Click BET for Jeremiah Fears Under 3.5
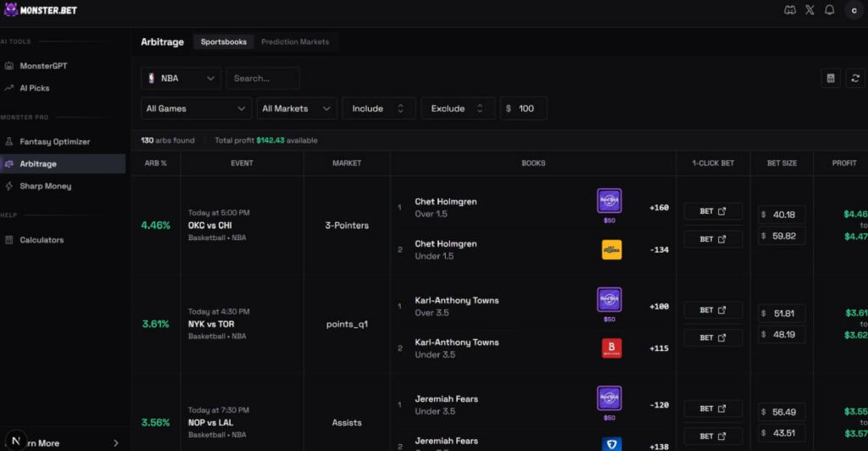Screen dimensions: 868x451 pos(712,409)
